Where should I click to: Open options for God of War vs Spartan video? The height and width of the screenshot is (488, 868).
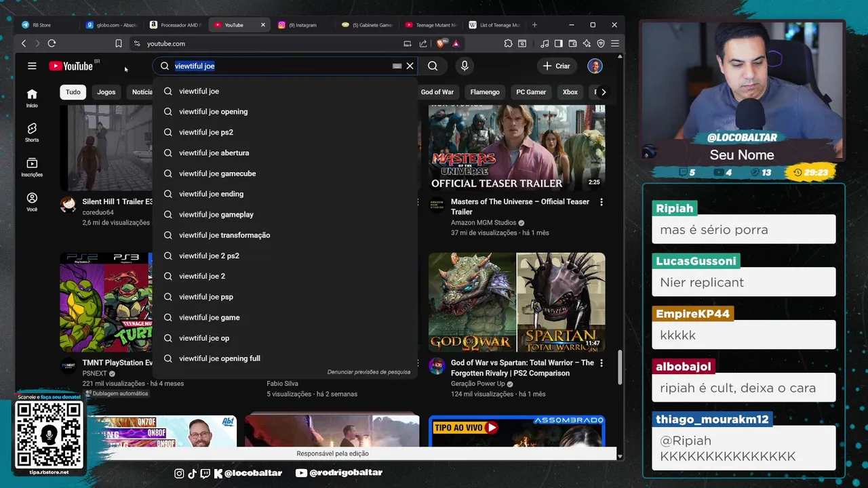tap(601, 363)
